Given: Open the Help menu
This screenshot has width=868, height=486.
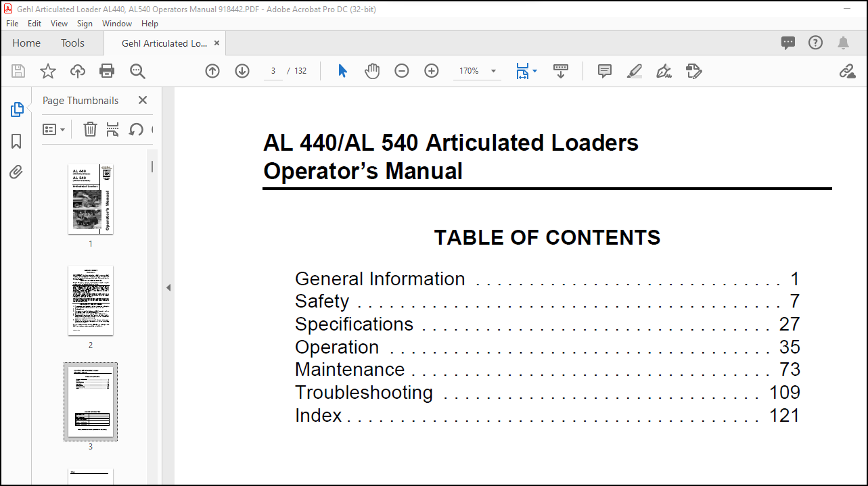Looking at the screenshot, I should (x=150, y=24).
